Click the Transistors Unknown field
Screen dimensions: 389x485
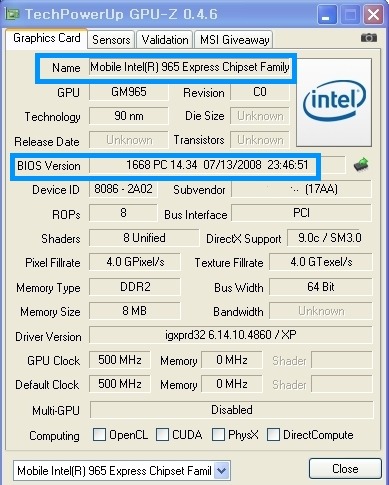pos(260,140)
